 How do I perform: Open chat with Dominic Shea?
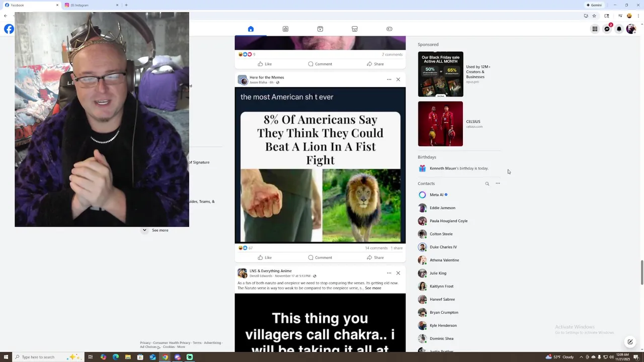[436, 338]
